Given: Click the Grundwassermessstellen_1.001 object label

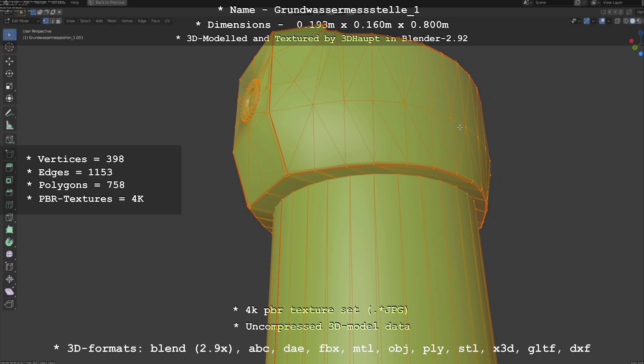Looking at the screenshot, I should point(53,38).
